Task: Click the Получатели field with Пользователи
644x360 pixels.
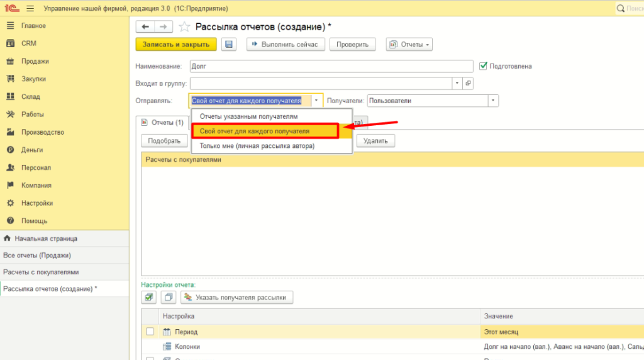Action: coord(428,101)
